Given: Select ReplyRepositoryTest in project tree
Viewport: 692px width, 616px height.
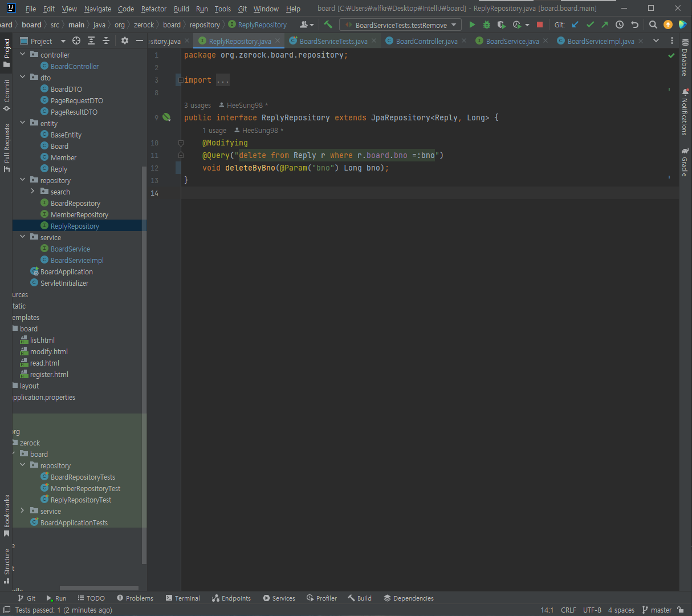Looking at the screenshot, I should [x=81, y=500].
